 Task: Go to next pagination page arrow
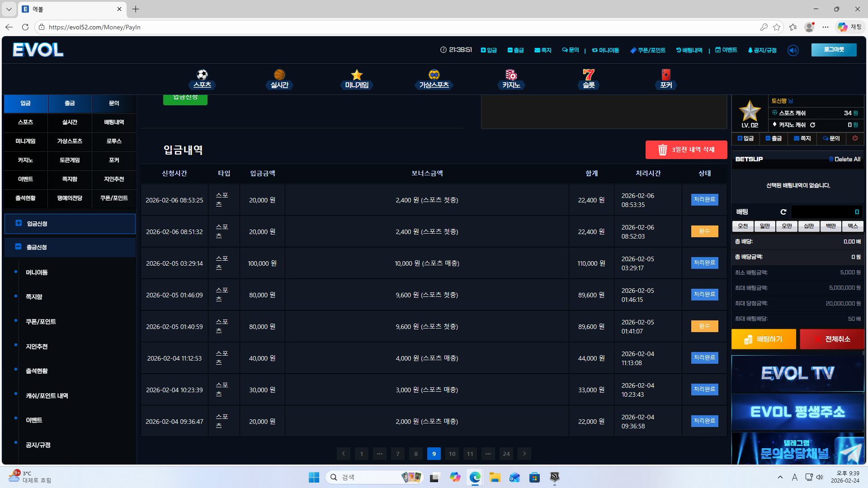tap(524, 454)
